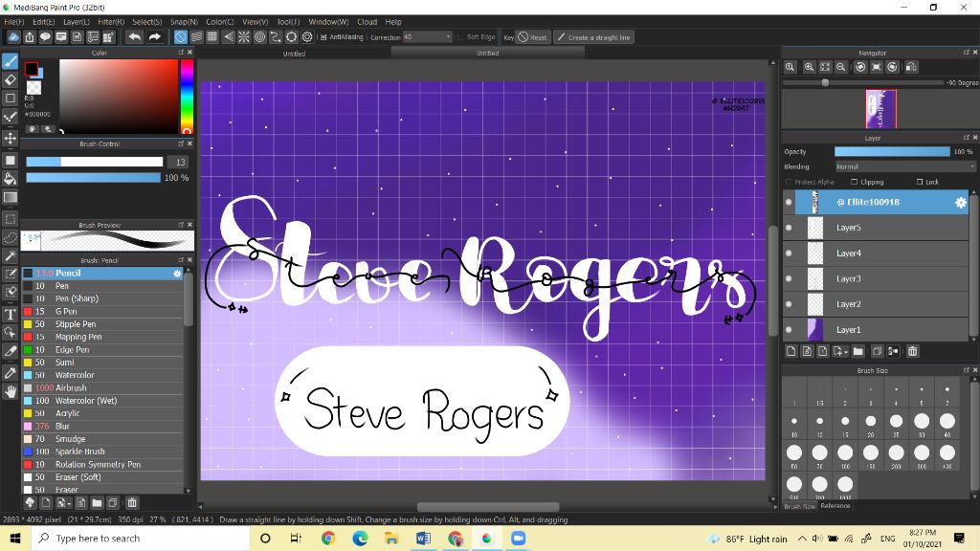Screen dimensions: 980x551
Task: Add a new layer folder in Layer panel
Action: pyautogui.click(x=858, y=351)
